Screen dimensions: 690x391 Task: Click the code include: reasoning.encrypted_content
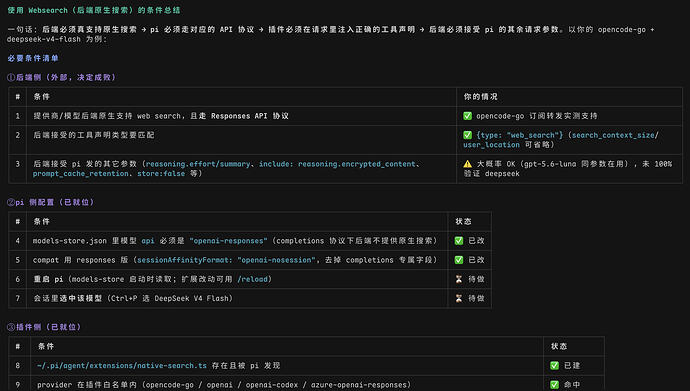[337, 164]
